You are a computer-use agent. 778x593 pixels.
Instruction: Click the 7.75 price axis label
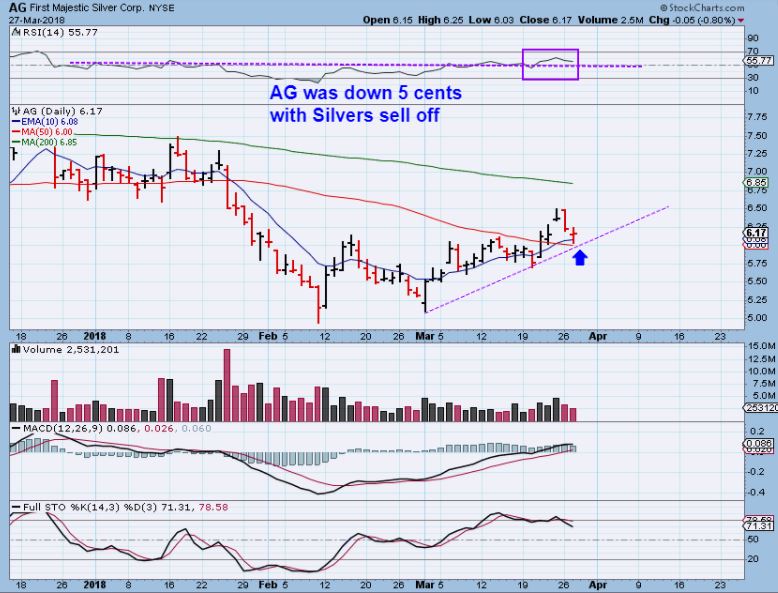(x=757, y=117)
